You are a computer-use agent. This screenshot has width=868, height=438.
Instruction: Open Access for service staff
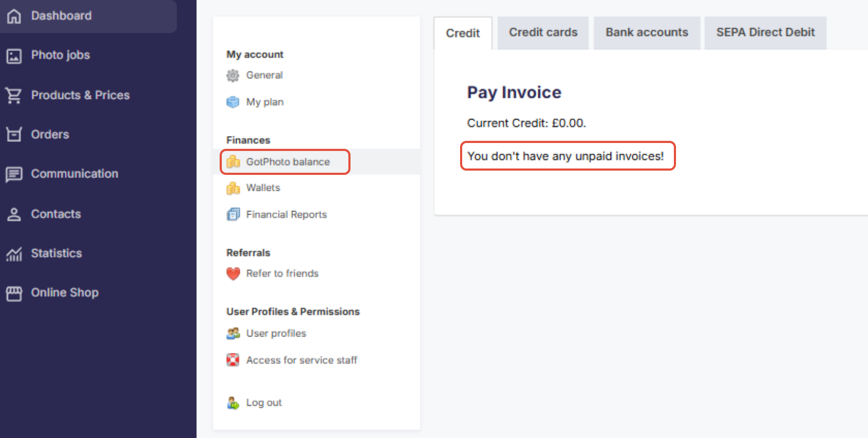tap(302, 360)
